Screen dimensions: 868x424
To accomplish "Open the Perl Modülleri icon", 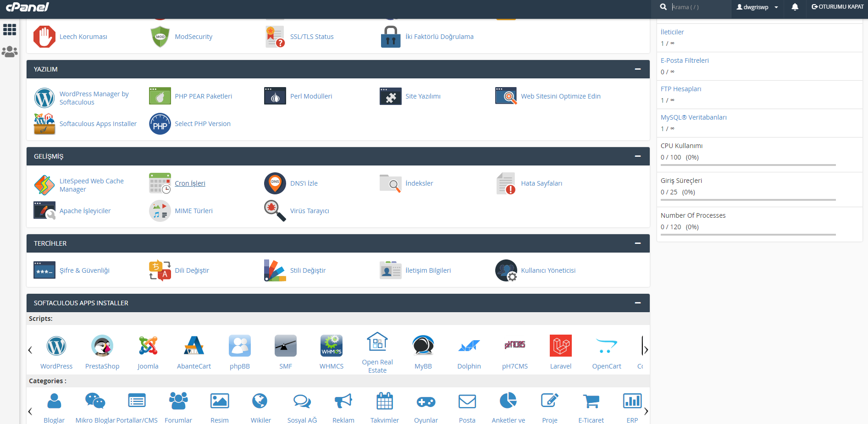I will coord(275,96).
